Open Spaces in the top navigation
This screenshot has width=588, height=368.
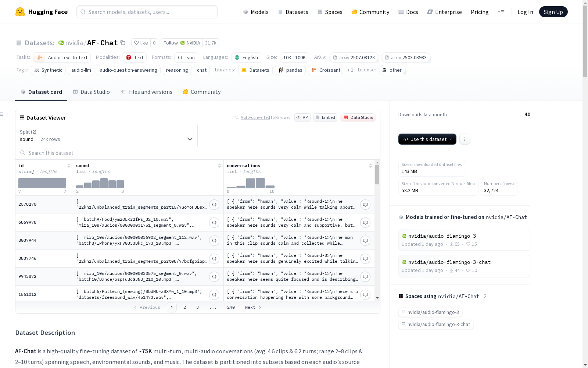pyautogui.click(x=330, y=12)
